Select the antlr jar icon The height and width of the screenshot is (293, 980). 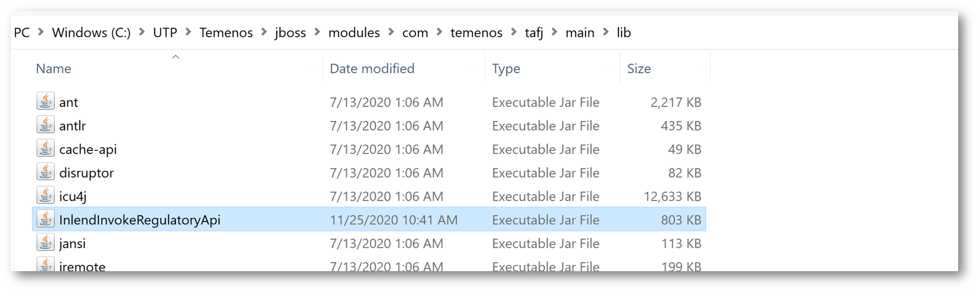coord(45,125)
